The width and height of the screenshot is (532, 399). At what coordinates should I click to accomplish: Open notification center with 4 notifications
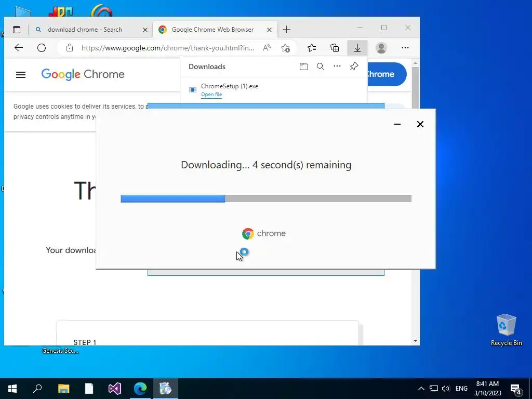pos(516,389)
